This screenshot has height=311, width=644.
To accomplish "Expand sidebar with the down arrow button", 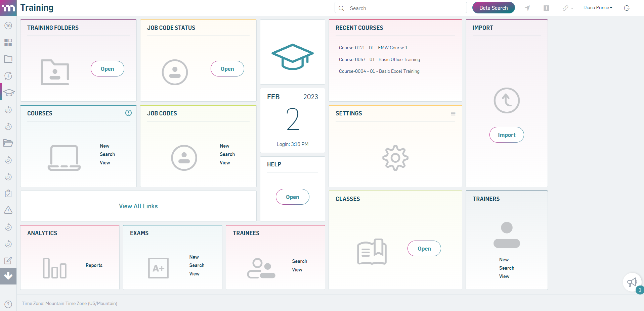I will (8, 276).
